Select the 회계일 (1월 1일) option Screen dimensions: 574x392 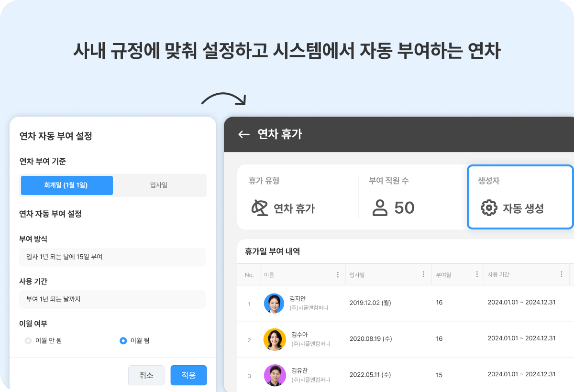point(67,185)
